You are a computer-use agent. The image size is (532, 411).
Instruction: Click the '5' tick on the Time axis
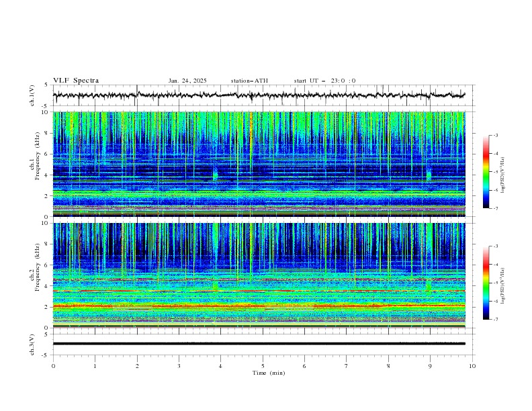click(x=263, y=366)
